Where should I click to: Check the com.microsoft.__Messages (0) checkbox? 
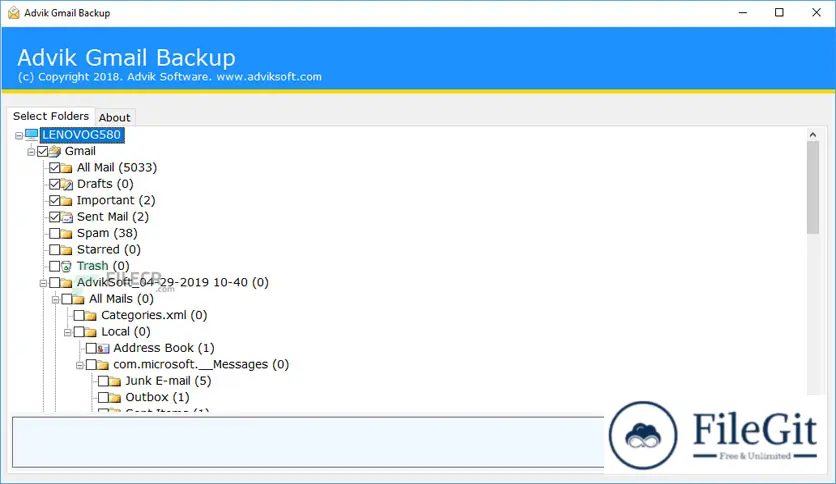coord(91,365)
